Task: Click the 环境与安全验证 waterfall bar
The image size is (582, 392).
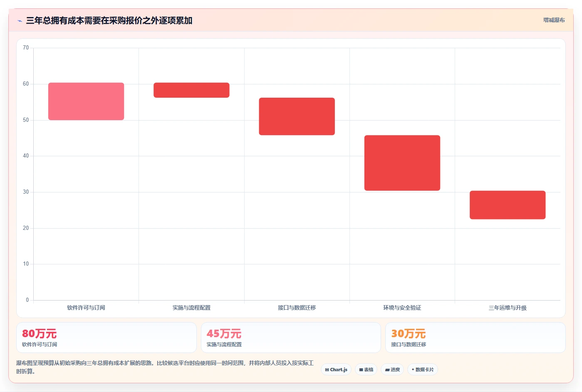Action: point(402,163)
